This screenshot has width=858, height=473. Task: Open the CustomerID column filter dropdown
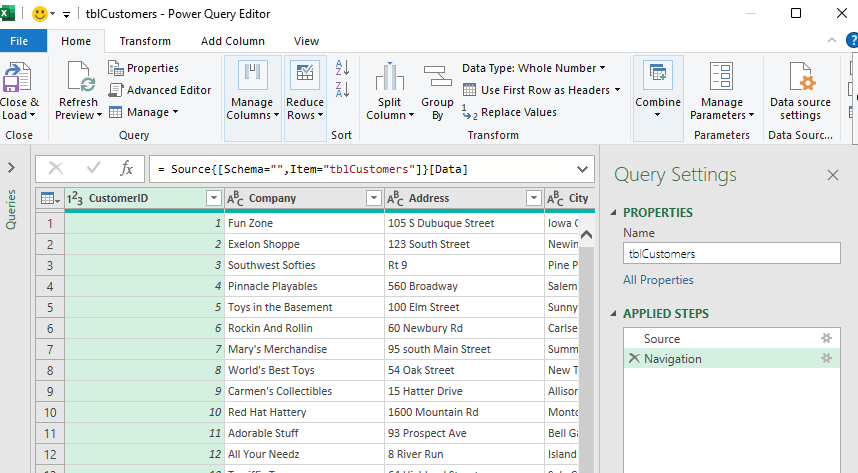tap(213, 198)
